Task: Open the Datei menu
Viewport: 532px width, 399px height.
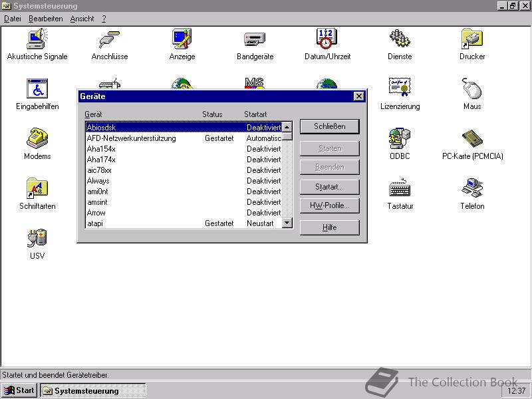Action: [13, 19]
